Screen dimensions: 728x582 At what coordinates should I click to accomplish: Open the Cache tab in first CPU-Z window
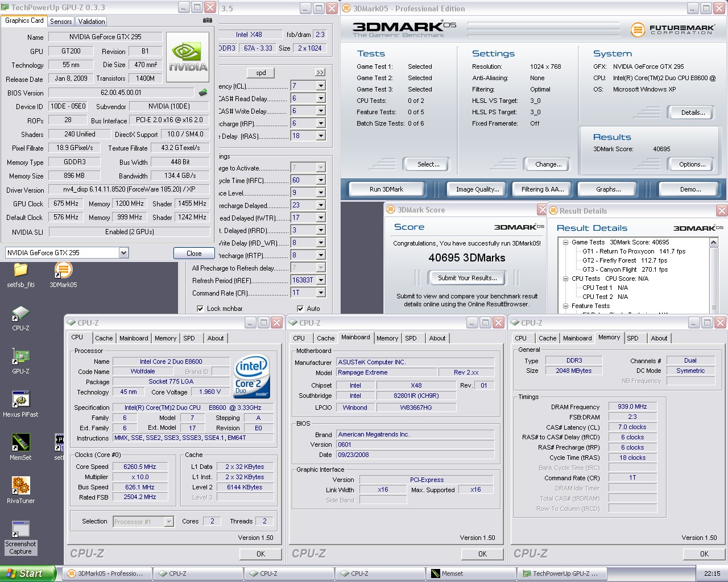click(x=104, y=338)
